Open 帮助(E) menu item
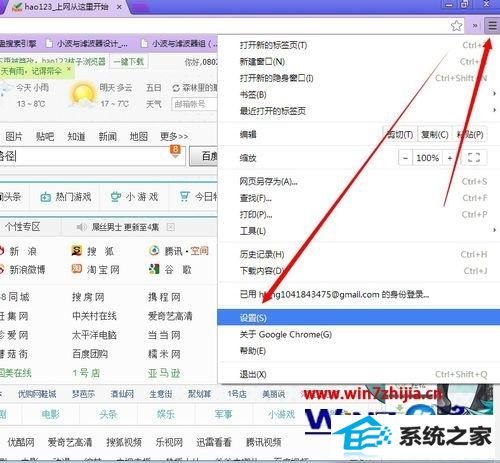This screenshot has width=500, height=463. [359, 351]
